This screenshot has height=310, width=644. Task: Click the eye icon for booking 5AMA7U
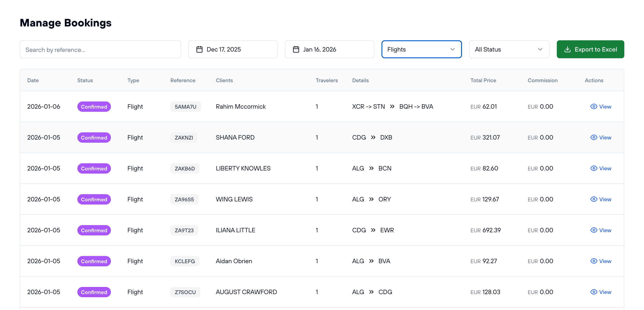point(593,106)
